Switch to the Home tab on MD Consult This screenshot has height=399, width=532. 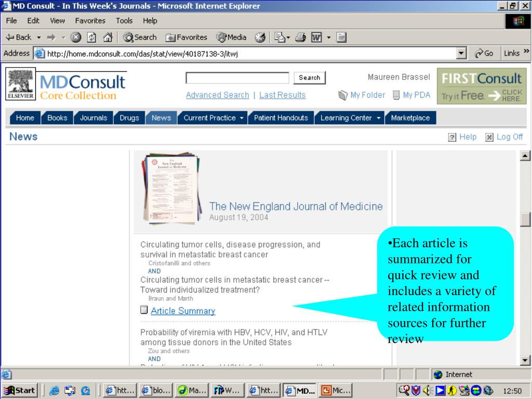pyautogui.click(x=25, y=118)
